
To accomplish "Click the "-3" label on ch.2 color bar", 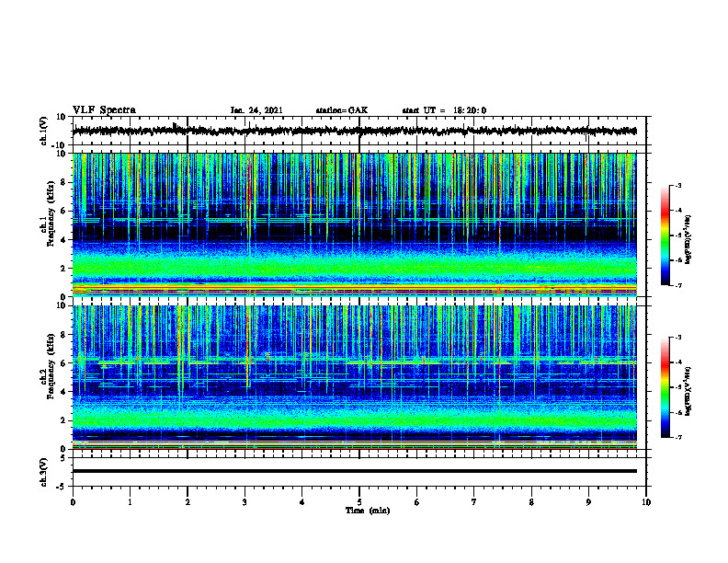I will pos(677,338).
